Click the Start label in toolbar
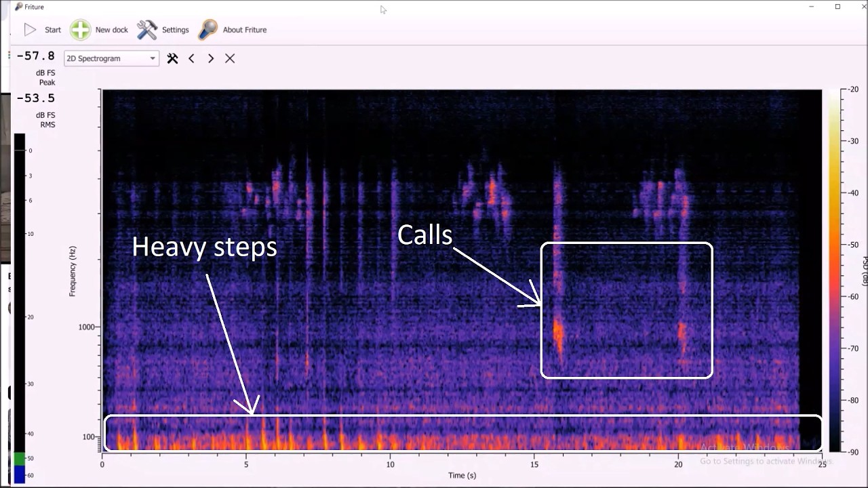 coord(53,30)
